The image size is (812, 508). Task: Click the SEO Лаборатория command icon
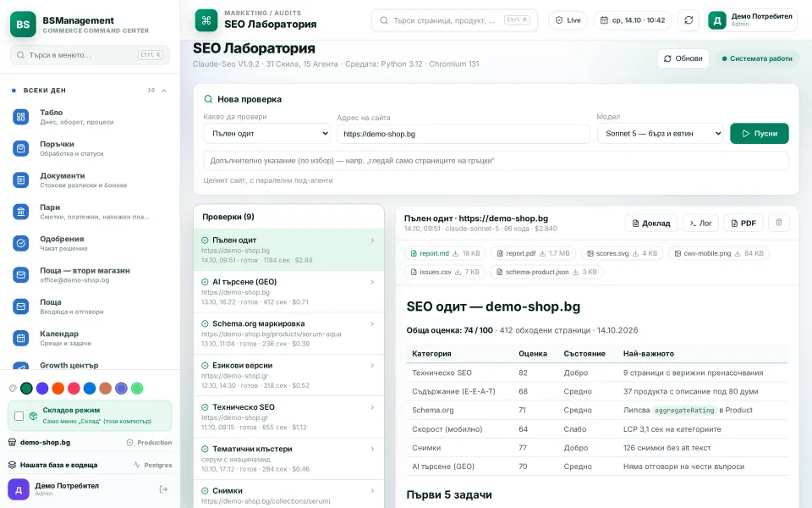(x=206, y=20)
